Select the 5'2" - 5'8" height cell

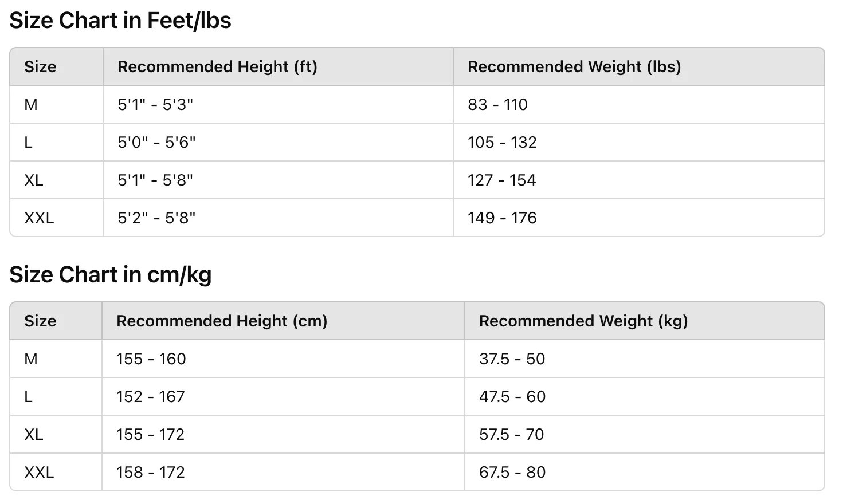(x=156, y=218)
